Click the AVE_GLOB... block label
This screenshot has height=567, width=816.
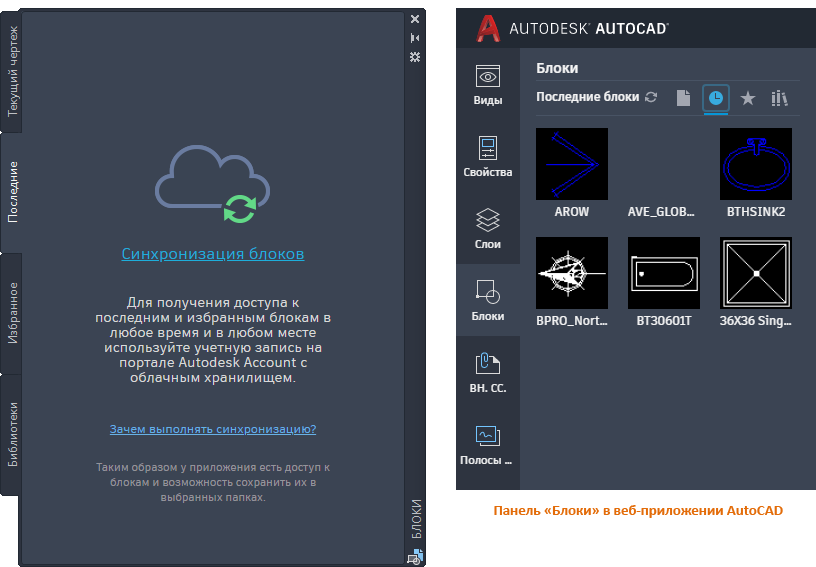tap(661, 212)
